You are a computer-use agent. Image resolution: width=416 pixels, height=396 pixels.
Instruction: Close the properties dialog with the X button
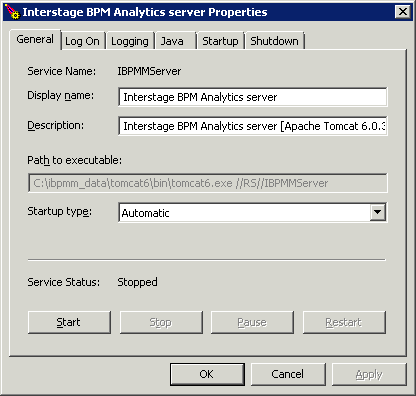pyautogui.click(x=403, y=12)
